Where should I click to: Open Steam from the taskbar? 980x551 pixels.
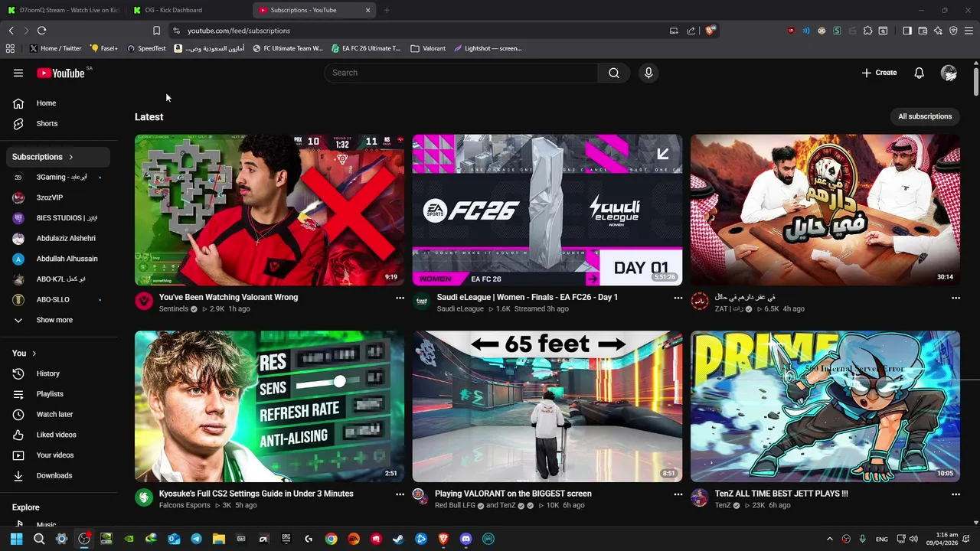tap(398, 539)
